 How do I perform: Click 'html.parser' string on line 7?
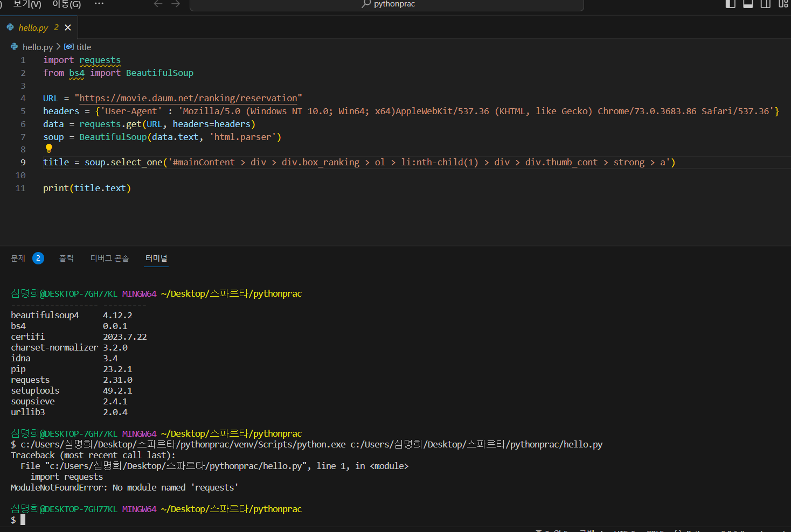tap(242, 137)
